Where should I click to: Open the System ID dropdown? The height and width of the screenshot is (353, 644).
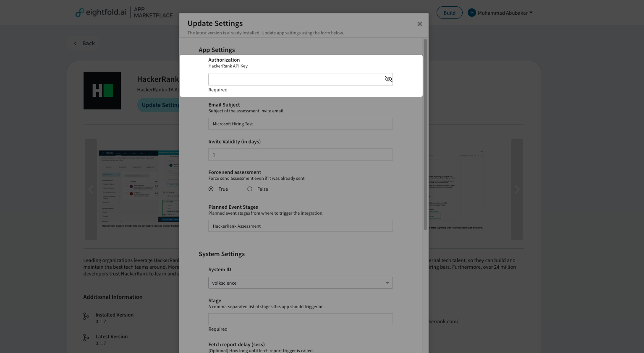(x=300, y=283)
